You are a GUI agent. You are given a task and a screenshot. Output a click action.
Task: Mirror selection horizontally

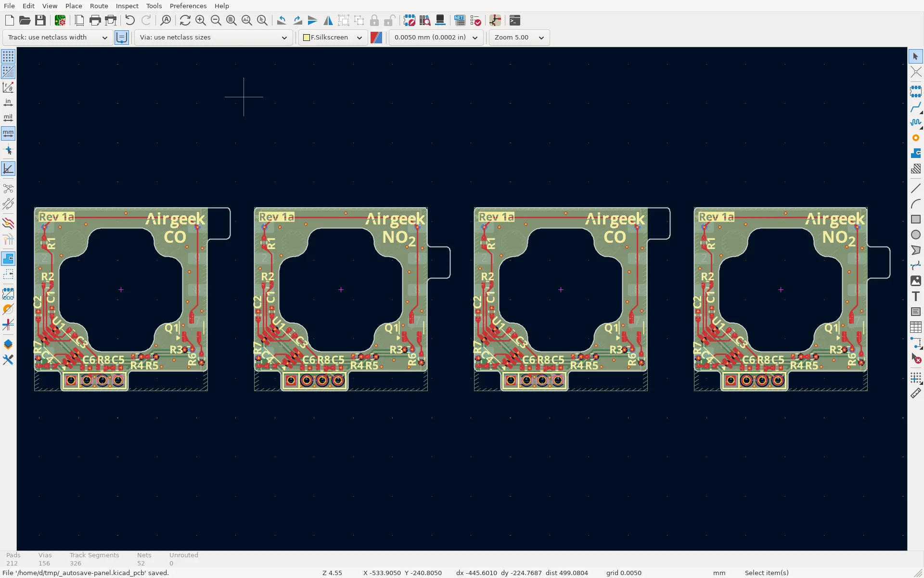coord(328,20)
